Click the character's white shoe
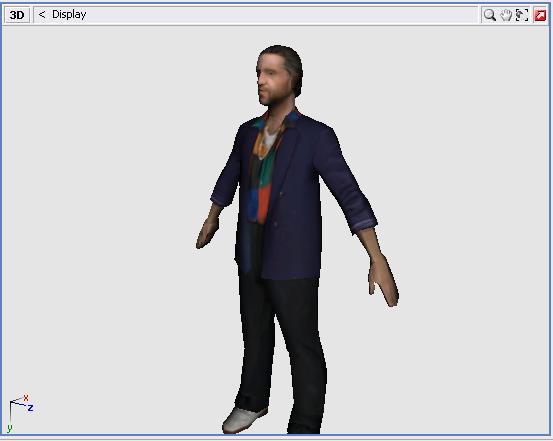Screen dimensions: 553x441 click(244, 419)
